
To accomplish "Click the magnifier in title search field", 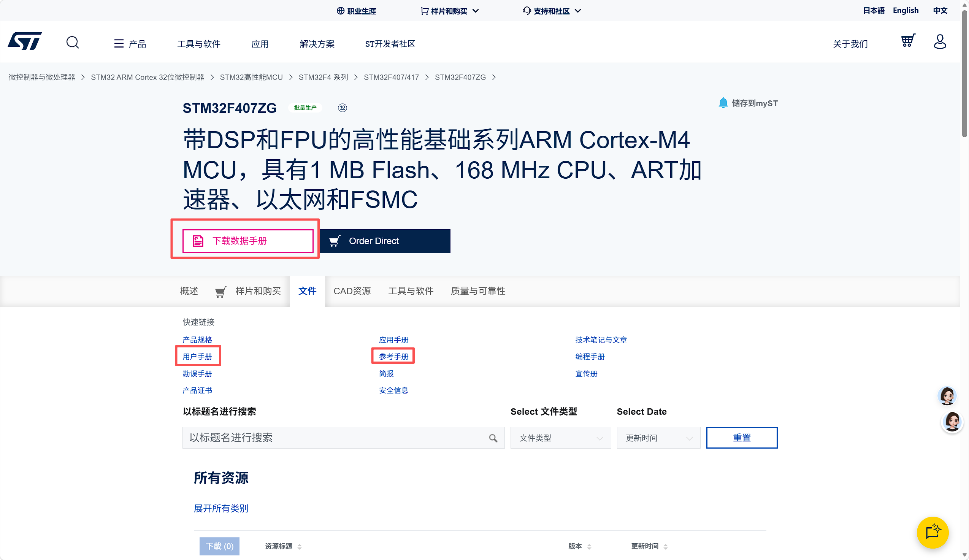I will [493, 438].
